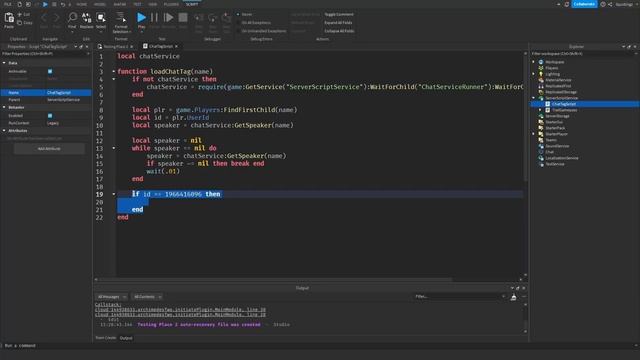Click the Pause test icon

[x=154, y=18]
